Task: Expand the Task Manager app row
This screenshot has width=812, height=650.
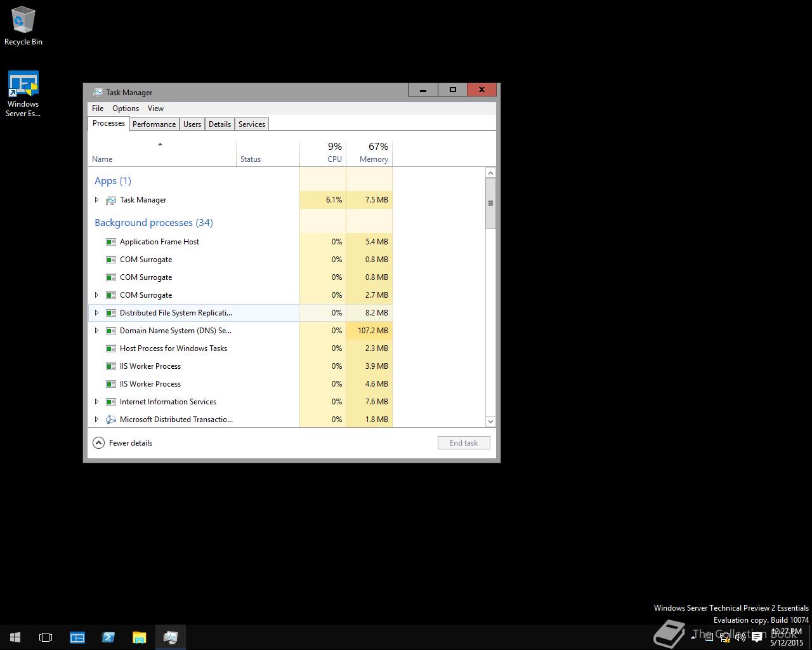Action: 96,200
